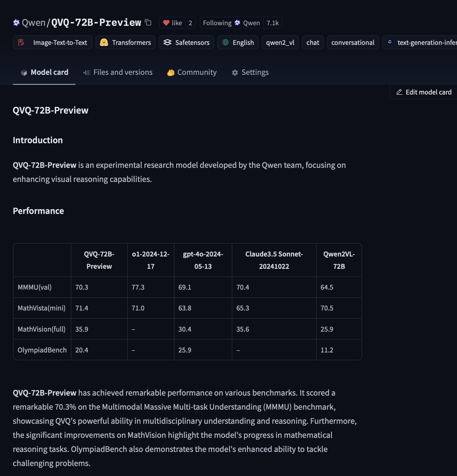Image resolution: width=457 pixels, height=476 pixels.
Task: Click Claude3.5 Sonnet-20241022 column header
Action: (274, 260)
